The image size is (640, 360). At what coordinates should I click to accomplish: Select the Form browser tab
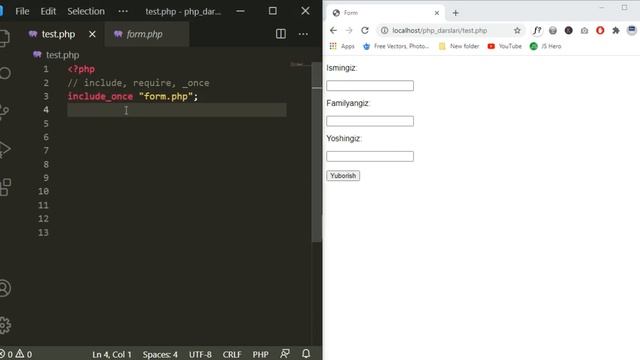(x=386, y=13)
